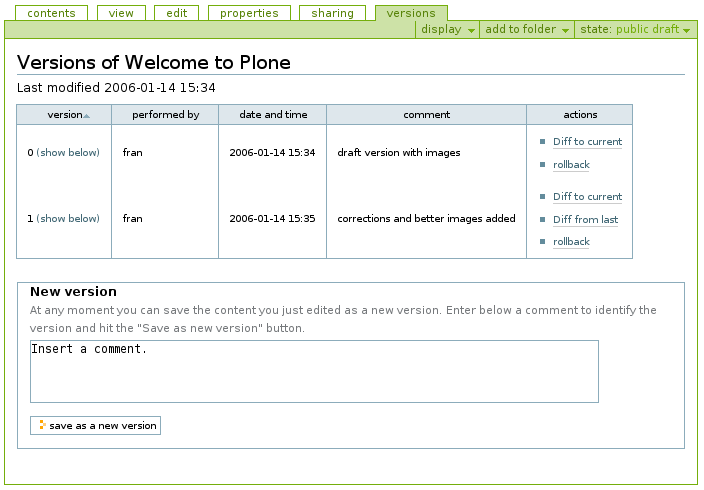704x490 pixels.
Task: Expand the display dropdown menu
Action: 446,30
